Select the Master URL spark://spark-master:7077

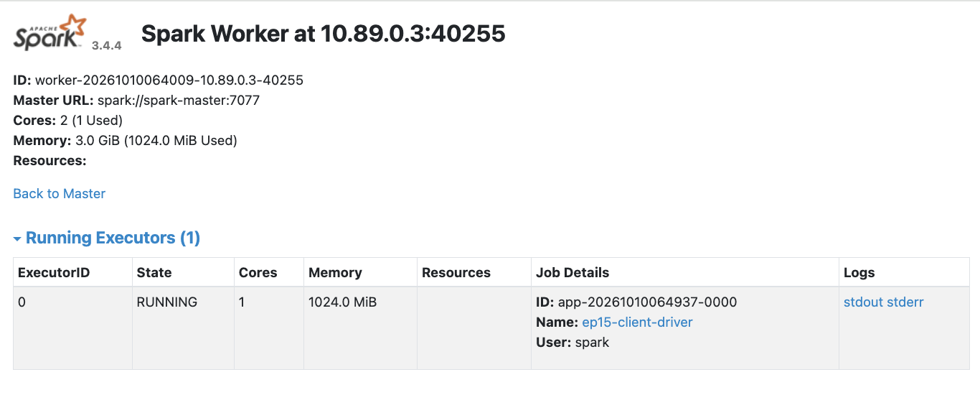(179, 100)
